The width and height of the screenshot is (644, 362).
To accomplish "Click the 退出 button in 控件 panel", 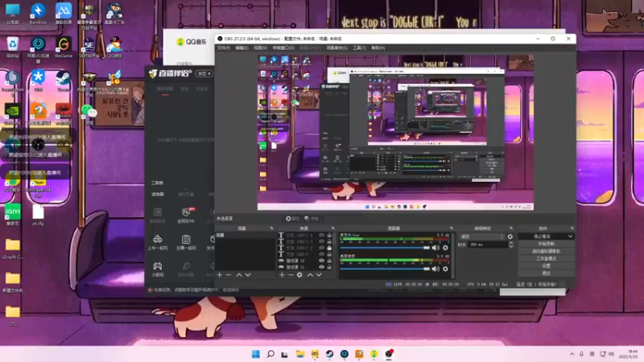I will [x=546, y=273].
